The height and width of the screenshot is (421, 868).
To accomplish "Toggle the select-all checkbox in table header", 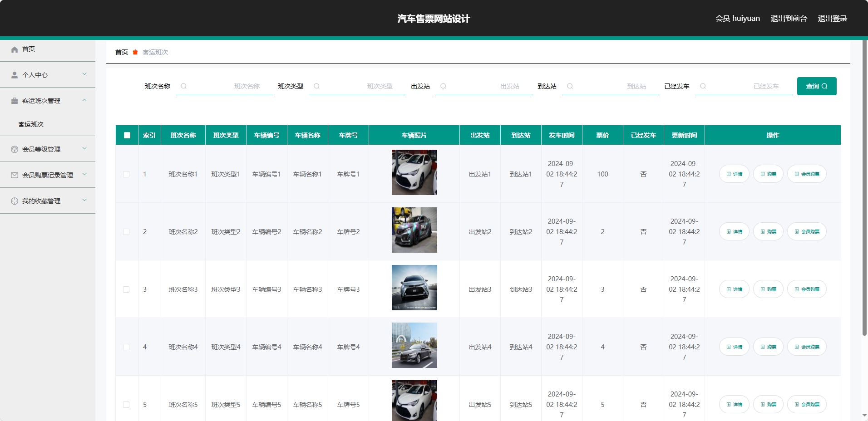I will coord(127,135).
